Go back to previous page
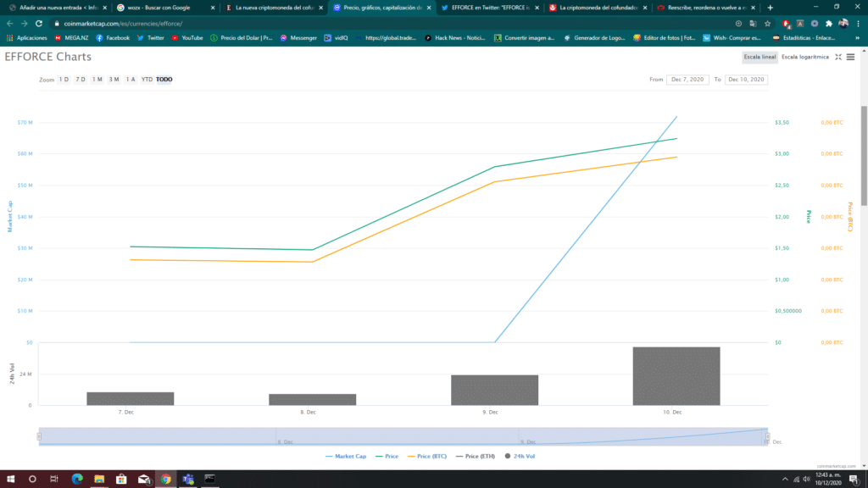Image resolution: width=868 pixels, height=488 pixels. (10, 24)
